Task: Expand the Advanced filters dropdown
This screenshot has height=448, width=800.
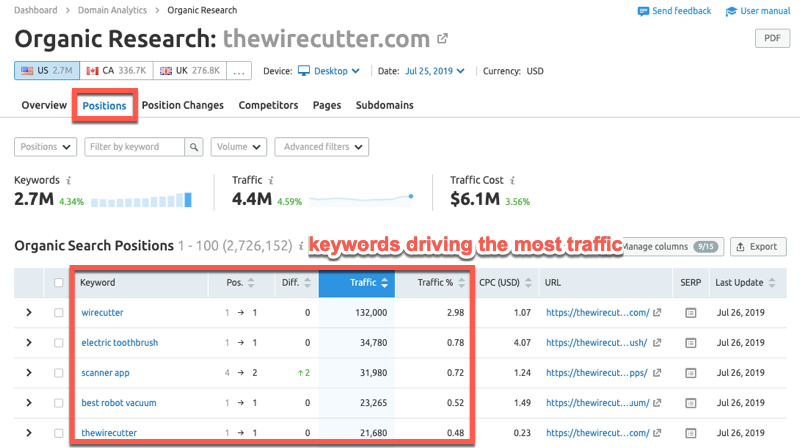Action: (x=322, y=147)
